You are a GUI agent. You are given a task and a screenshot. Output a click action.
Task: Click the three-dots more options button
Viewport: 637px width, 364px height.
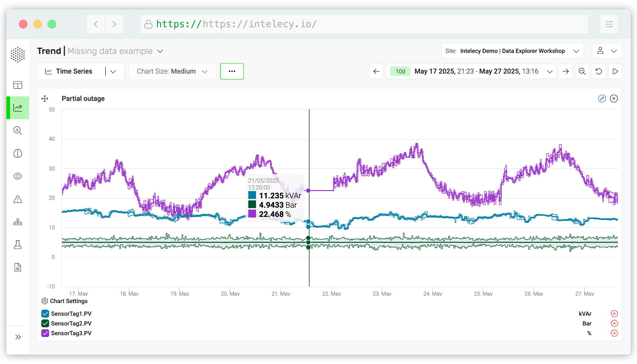[x=232, y=71]
